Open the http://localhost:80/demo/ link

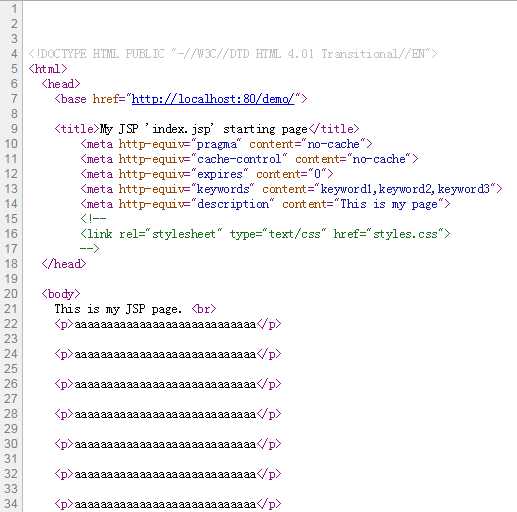213,99
